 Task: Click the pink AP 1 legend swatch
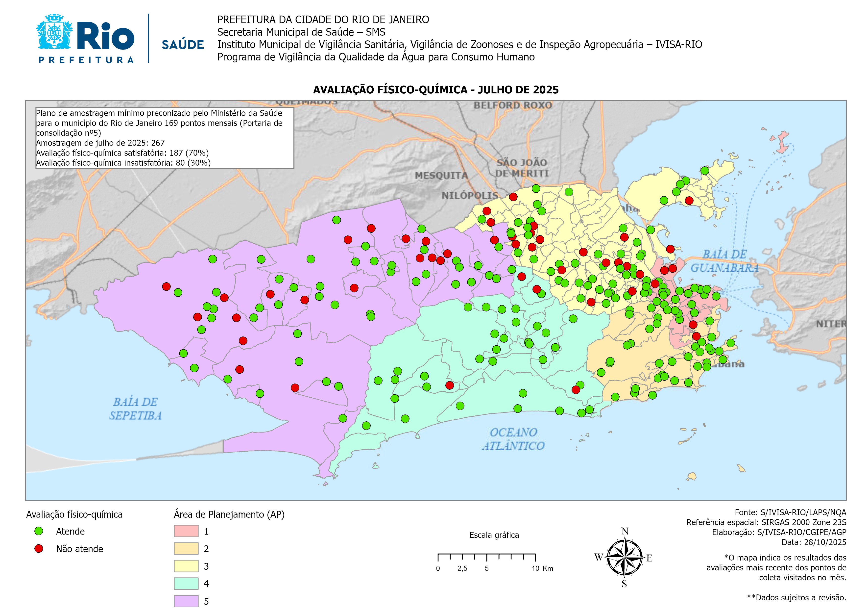(186, 531)
